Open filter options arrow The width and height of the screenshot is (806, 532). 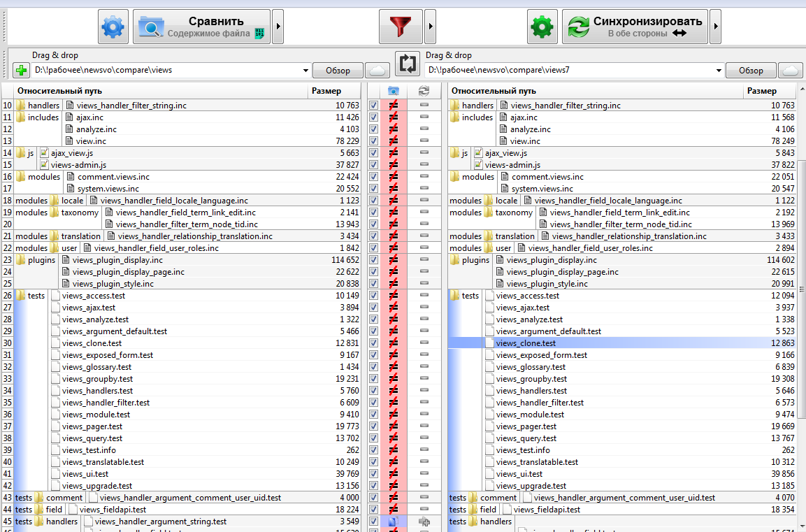pyautogui.click(x=430, y=27)
